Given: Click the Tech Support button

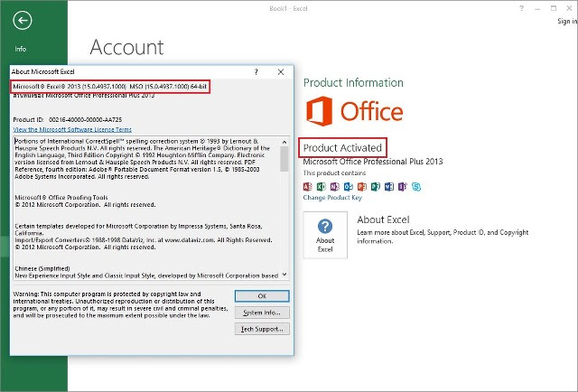Looking at the screenshot, I should pyautogui.click(x=262, y=329).
